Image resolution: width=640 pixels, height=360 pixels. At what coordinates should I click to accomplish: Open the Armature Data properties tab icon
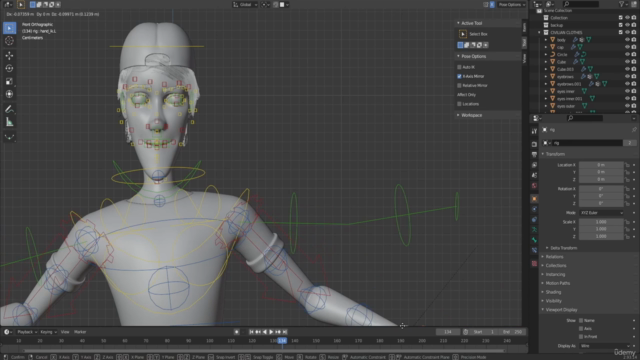pos(534,230)
